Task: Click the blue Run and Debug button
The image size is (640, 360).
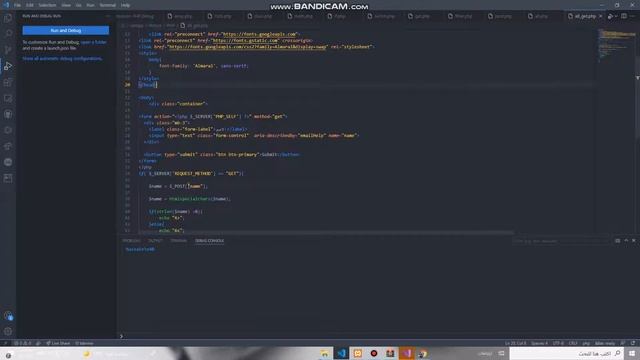Action: coord(66,30)
